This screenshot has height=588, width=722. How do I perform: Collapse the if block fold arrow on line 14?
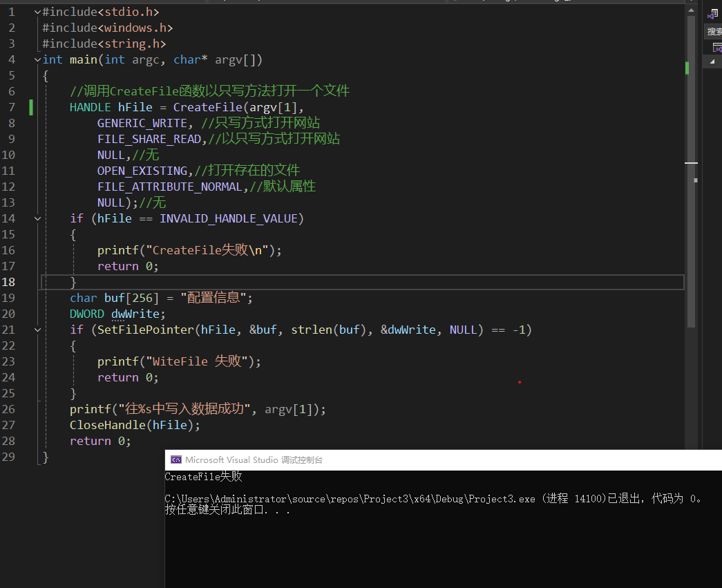click(37, 218)
